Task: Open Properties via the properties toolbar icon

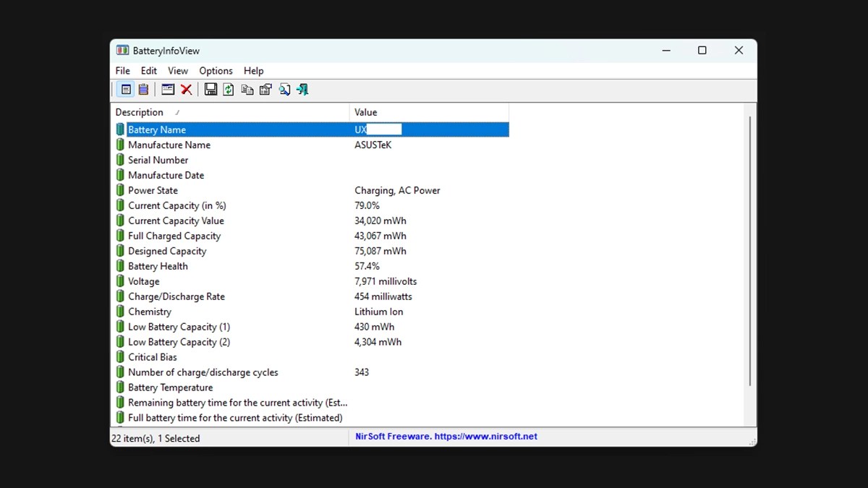Action: (x=265, y=89)
